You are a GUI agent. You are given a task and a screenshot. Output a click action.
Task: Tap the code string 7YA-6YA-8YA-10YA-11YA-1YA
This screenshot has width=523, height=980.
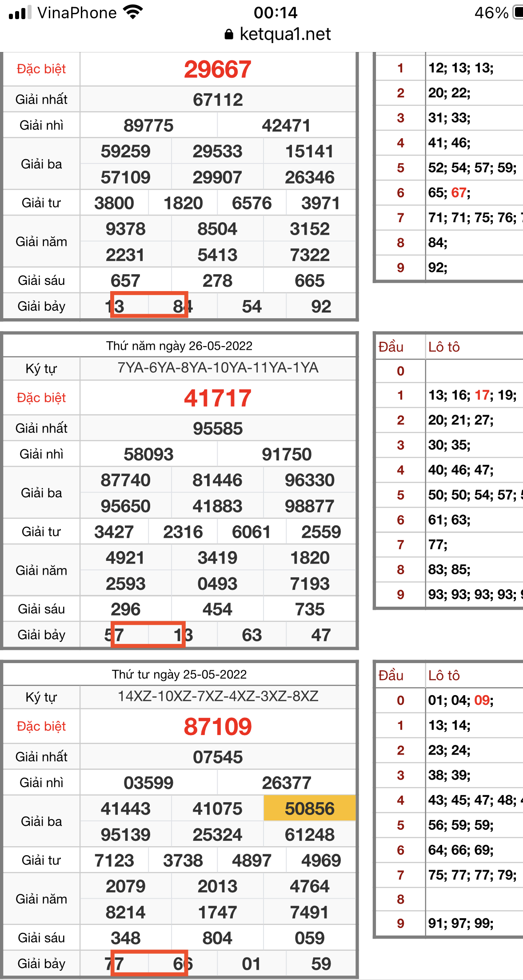click(x=218, y=368)
